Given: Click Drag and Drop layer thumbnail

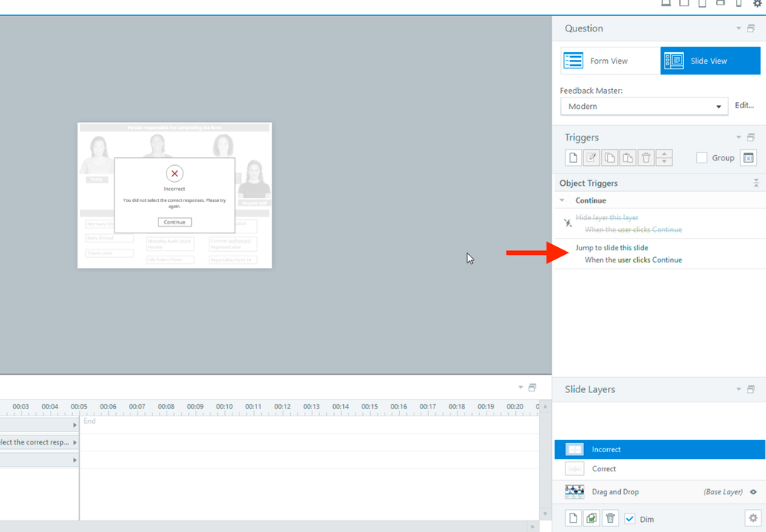Looking at the screenshot, I should click(574, 492).
